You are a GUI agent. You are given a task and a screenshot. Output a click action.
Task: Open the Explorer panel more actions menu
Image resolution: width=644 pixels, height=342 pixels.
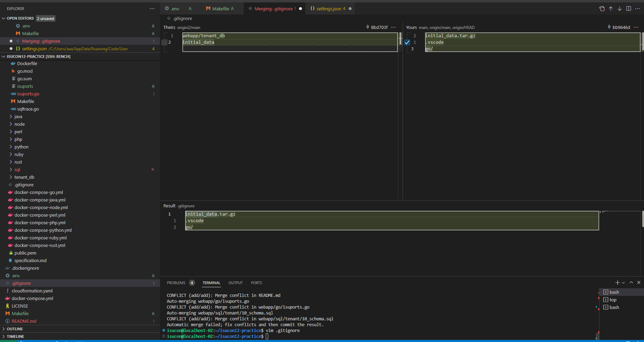pyautogui.click(x=153, y=9)
